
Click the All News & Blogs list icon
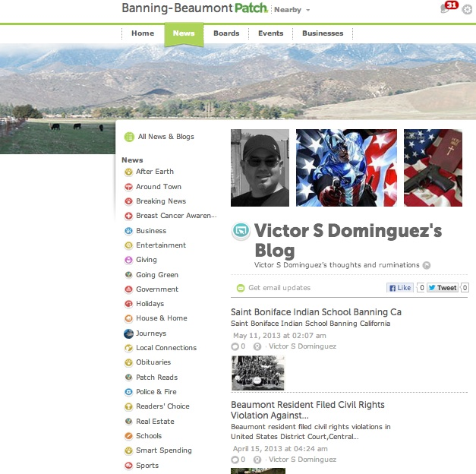129,137
